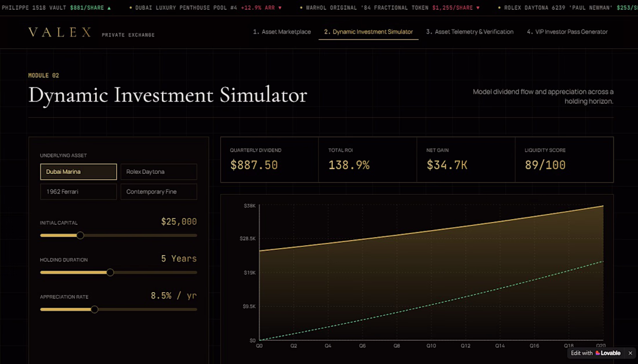Click the 8.5% / yr appreciation value
638x364 pixels.
click(174, 296)
